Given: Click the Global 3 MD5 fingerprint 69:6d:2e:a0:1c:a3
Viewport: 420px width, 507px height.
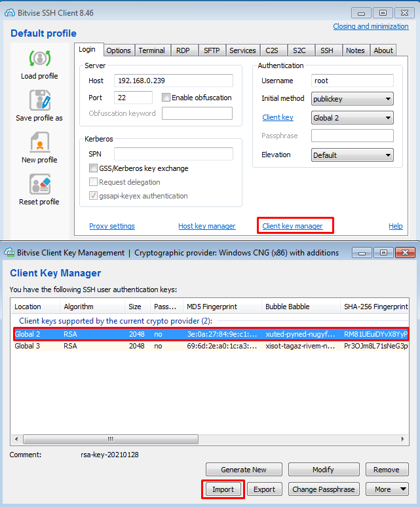Looking at the screenshot, I should [x=222, y=346].
